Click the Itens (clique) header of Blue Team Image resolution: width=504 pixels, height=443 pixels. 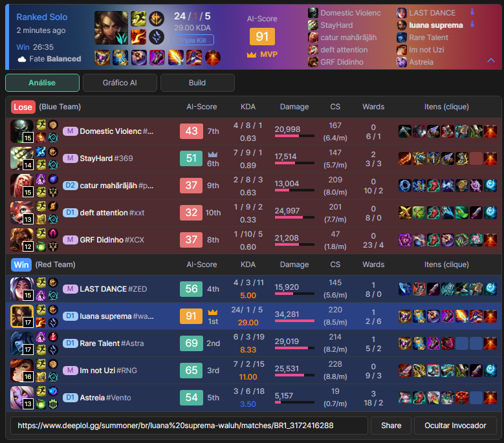pyautogui.click(x=446, y=107)
